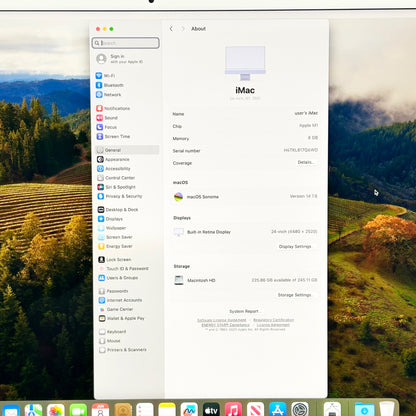Select Sound in the sidebar
The width and height of the screenshot is (416, 416).
pos(107,118)
